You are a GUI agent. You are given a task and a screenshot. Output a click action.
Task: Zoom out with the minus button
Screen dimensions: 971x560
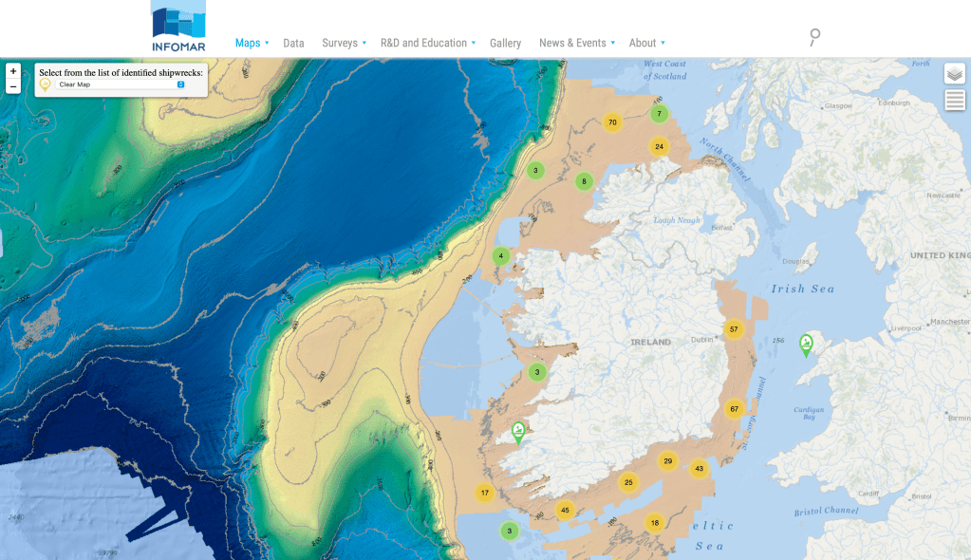click(x=13, y=86)
